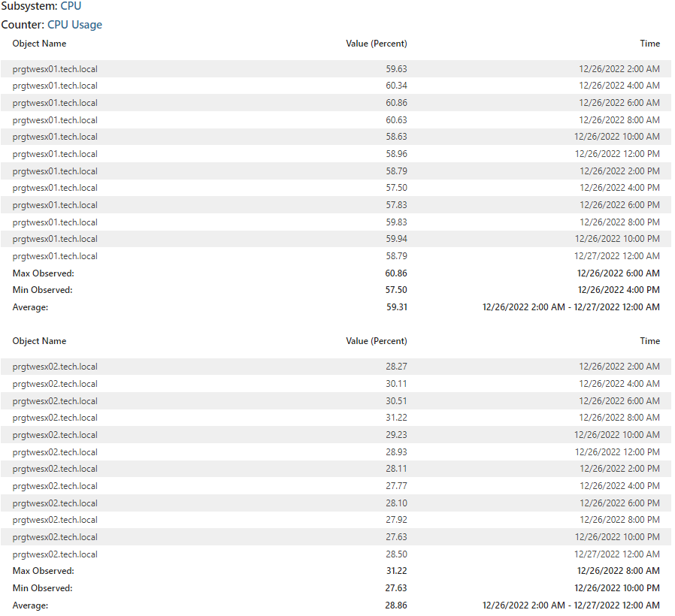Screen dimensions: 675x616
Task: Click the value 57.83
Action: pyautogui.click(x=396, y=205)
